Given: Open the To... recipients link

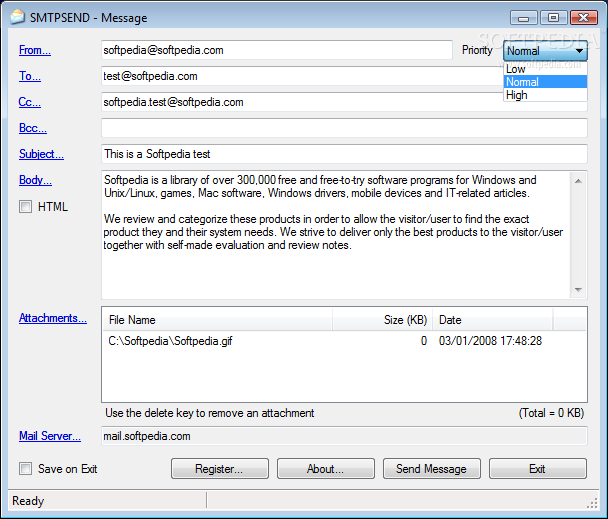Looking at the screenshot, I should 29,76.
